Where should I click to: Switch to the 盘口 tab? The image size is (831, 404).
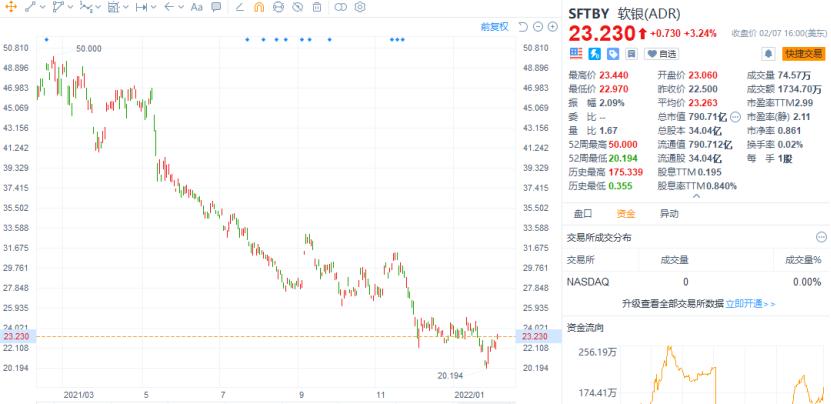tap(583, 214)
